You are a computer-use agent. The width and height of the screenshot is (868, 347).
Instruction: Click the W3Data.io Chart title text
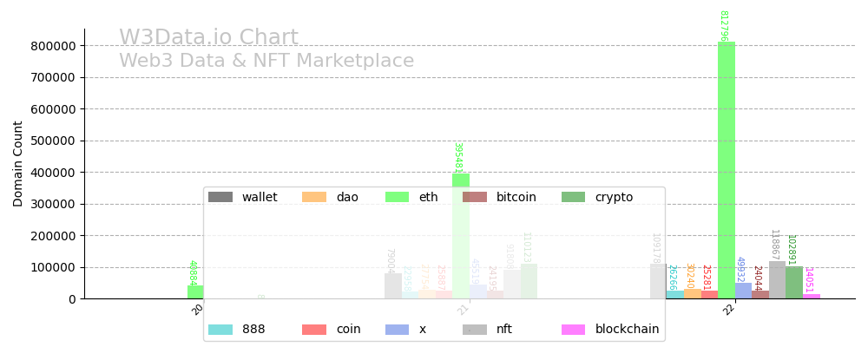208,38
